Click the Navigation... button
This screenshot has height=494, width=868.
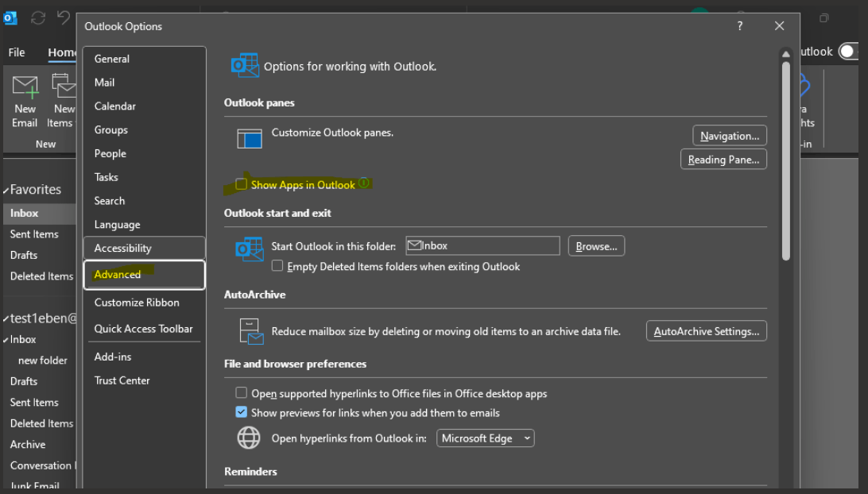click(x=730, y=136)
